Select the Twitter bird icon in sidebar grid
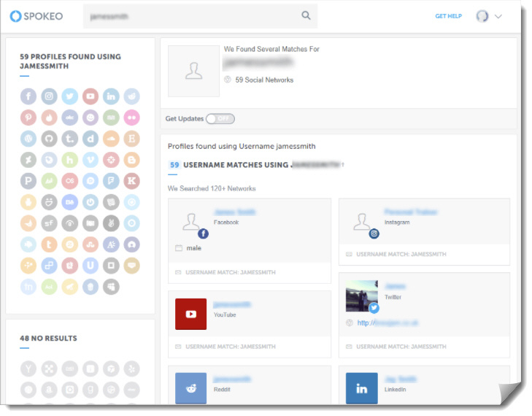 tap(70, 96)
